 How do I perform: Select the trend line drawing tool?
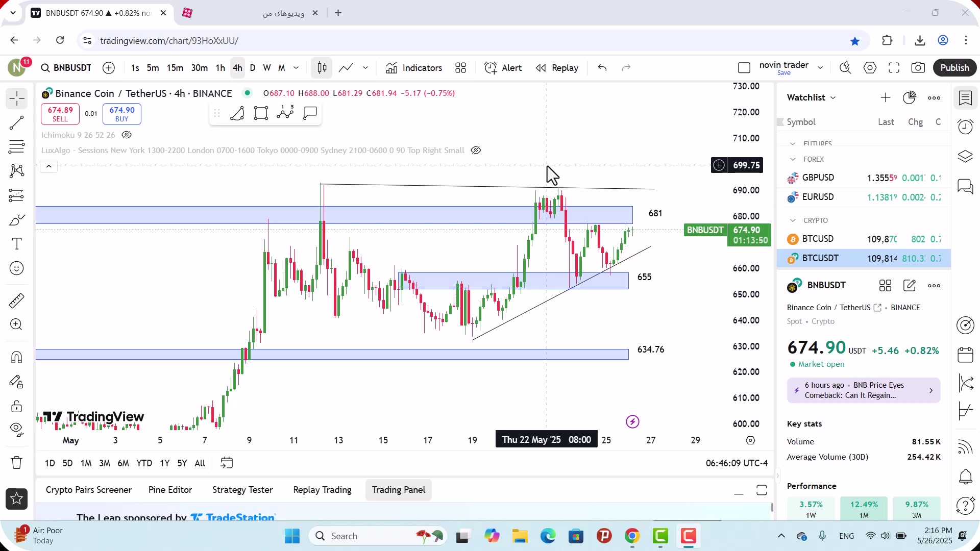(16, 122)
